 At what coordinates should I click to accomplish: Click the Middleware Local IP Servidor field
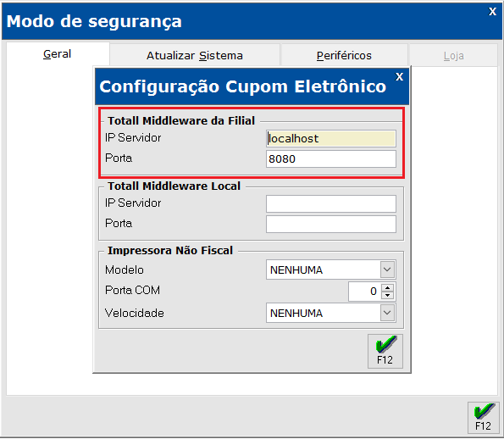click(331, 204)
